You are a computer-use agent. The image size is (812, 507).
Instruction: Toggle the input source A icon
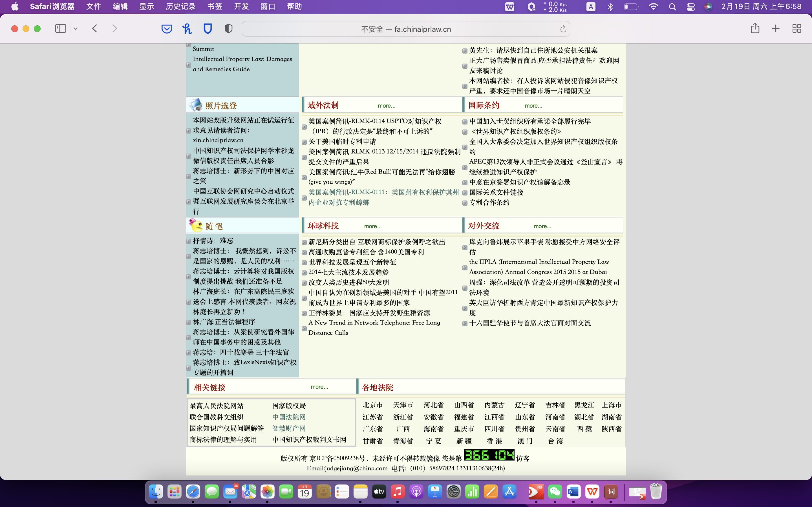pos(591,7)
